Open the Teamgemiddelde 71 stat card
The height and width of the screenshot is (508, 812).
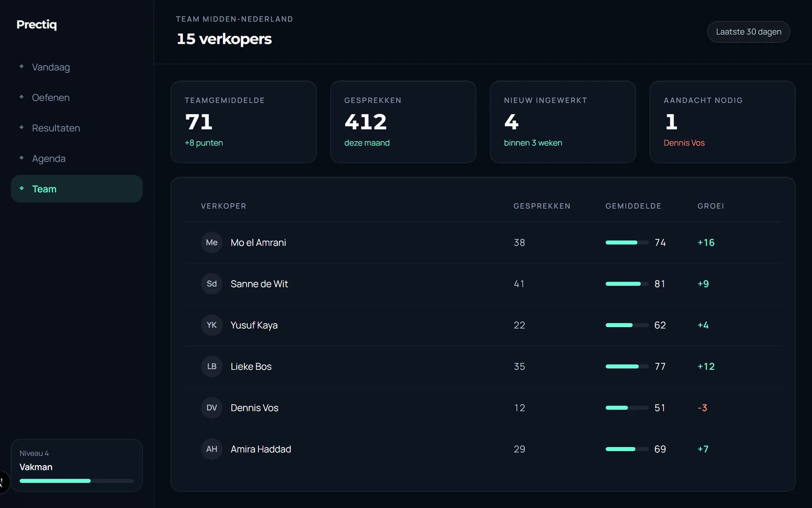244,122
